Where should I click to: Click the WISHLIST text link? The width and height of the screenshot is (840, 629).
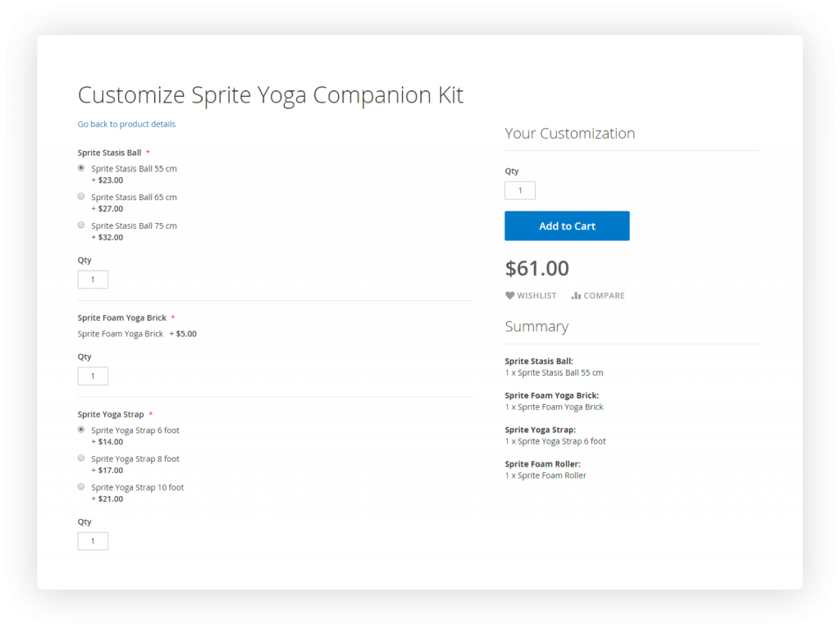tap(536, 295)
